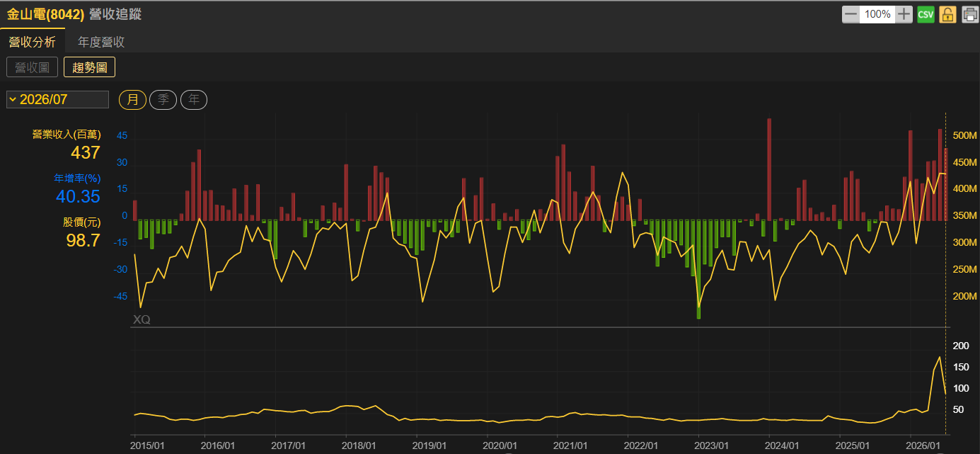Click the 年增率(%) label
The width and height of the screenshot is (980, 454).
pyautogui.click(x=77, y=178)
